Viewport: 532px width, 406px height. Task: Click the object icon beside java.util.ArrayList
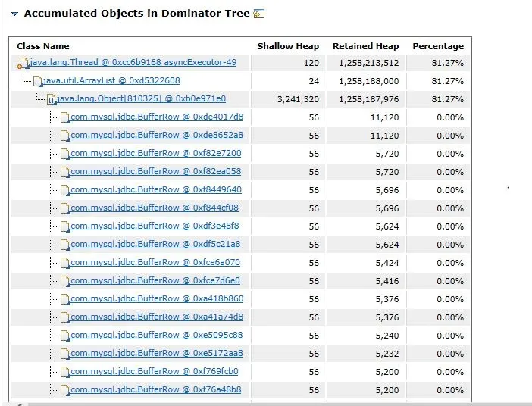38,81
